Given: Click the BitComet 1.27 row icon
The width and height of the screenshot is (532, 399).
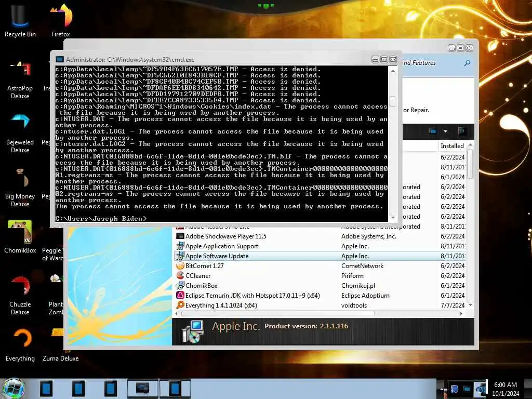Looking at the screenshot, I should (180, 265).
